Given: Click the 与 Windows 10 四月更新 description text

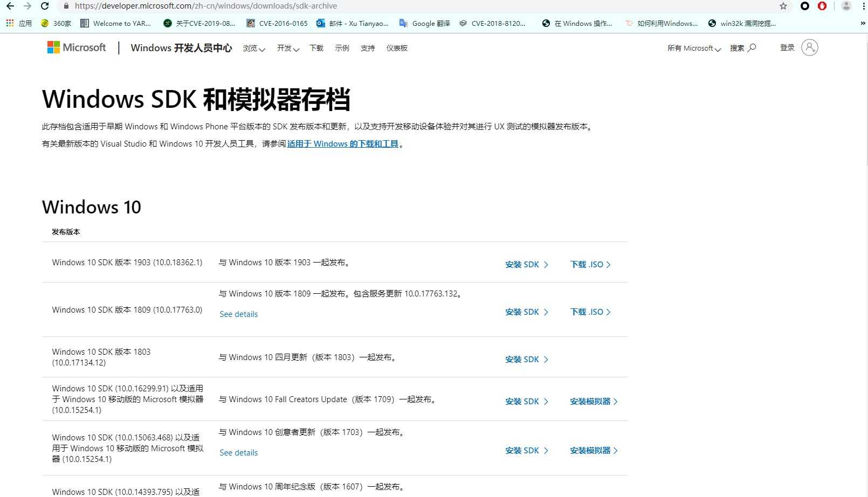Looking at the screenshot, I should click(x=309, y=357).
